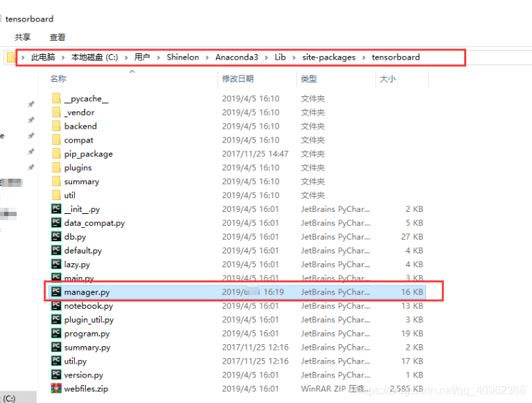The height and width of the screenshot is (403, 532).
Task: Select the file name main.py
Action: pos(79,278)
